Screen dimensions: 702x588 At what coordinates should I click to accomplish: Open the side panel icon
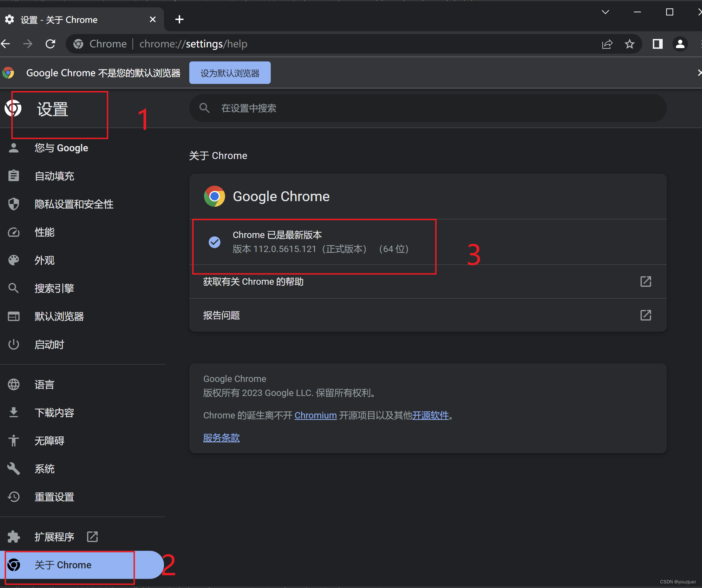click(x=657, y=44)
